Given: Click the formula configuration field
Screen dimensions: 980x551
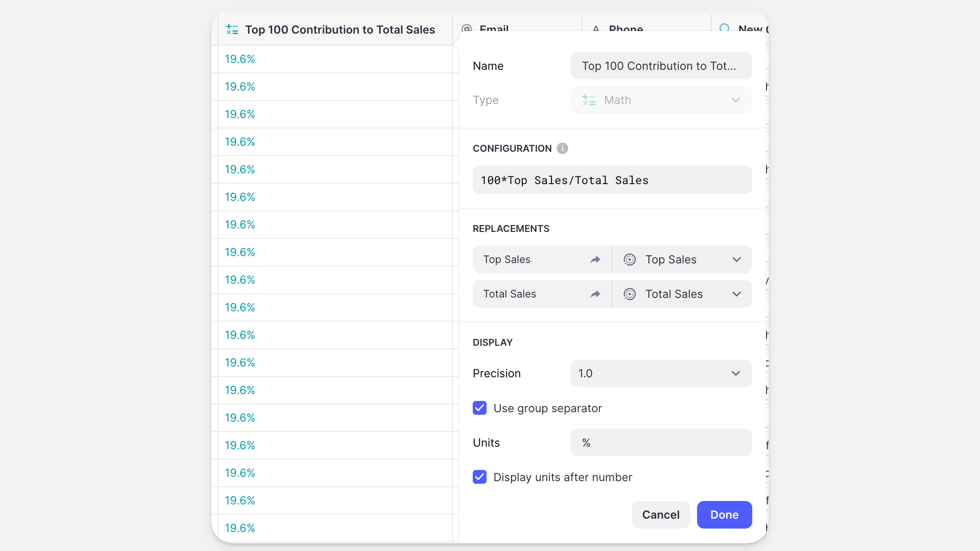Looking at the screenshot, I should click(612, 180).
